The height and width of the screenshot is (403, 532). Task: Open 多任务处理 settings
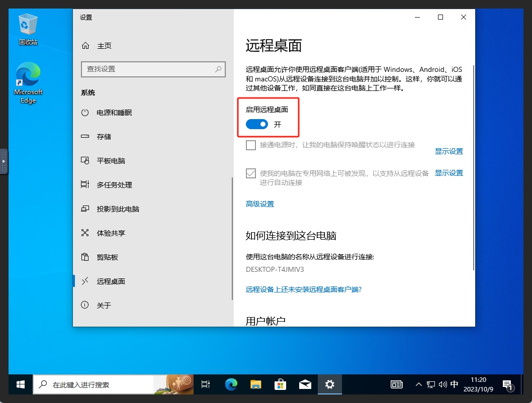(115, 184)
